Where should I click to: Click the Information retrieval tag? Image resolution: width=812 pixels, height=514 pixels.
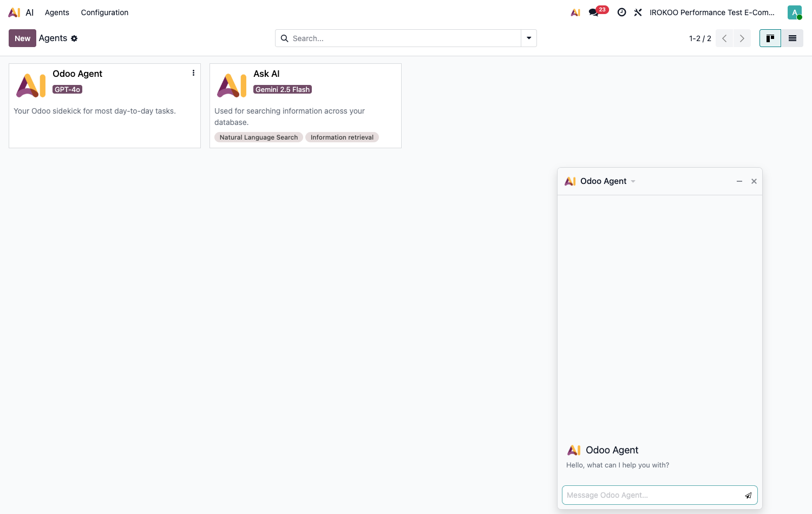pyautogui.click(x=342, y=137)
